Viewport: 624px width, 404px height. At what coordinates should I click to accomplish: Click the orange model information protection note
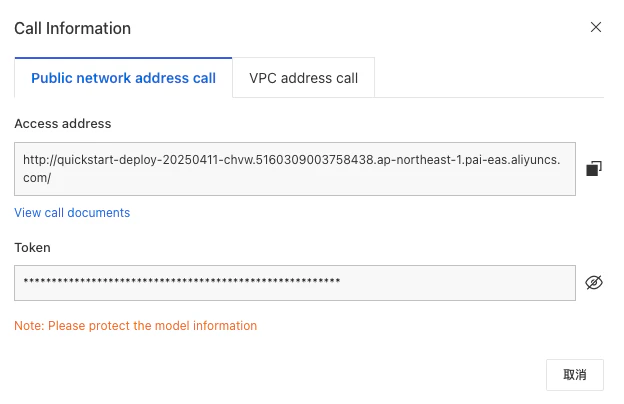136,326
